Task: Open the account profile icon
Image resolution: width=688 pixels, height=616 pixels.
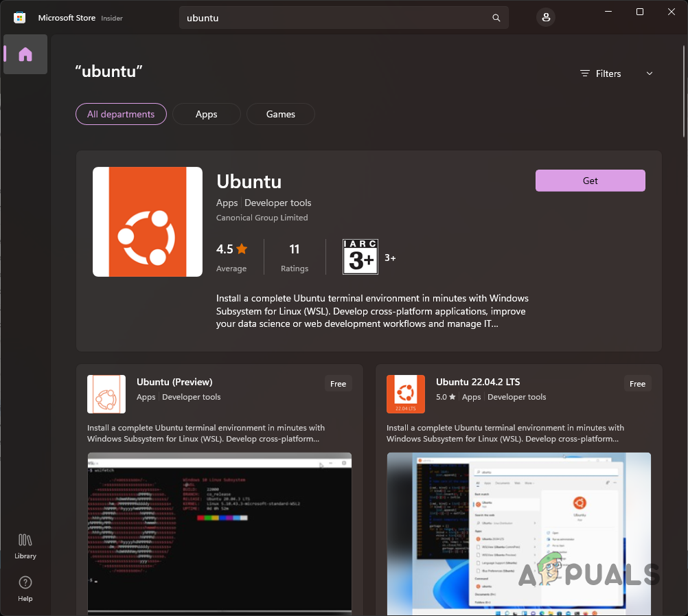Action: point(545,17)
